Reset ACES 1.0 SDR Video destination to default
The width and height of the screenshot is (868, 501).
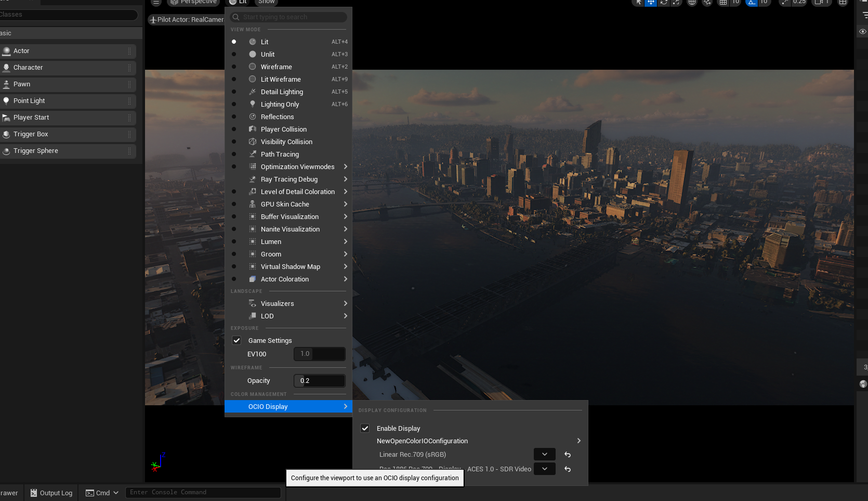coord(568,469)
